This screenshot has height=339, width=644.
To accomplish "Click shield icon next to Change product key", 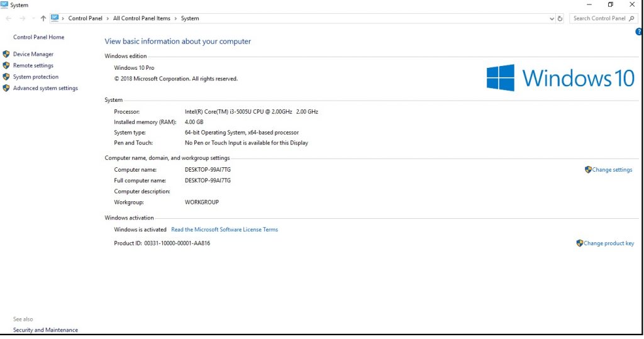I will point(579,243).
